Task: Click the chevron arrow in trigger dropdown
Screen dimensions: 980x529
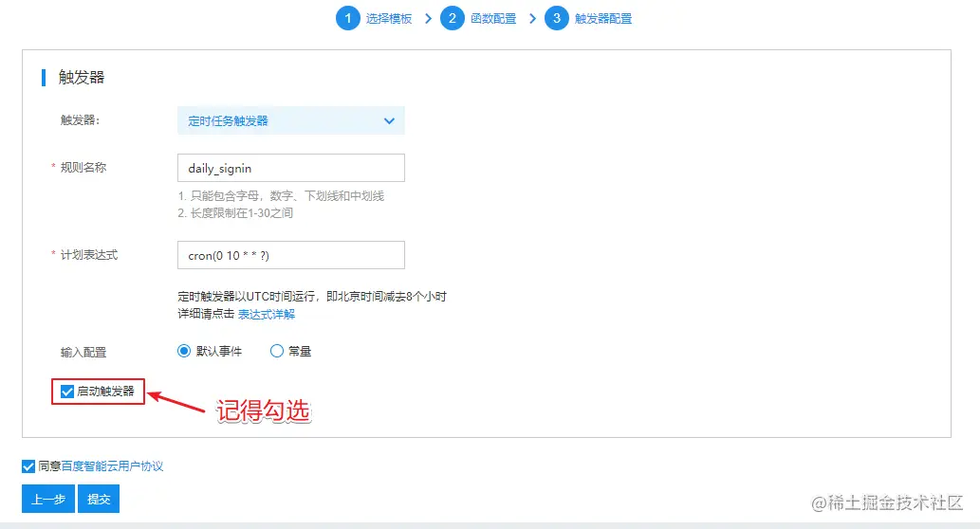Action: [389, 120]
